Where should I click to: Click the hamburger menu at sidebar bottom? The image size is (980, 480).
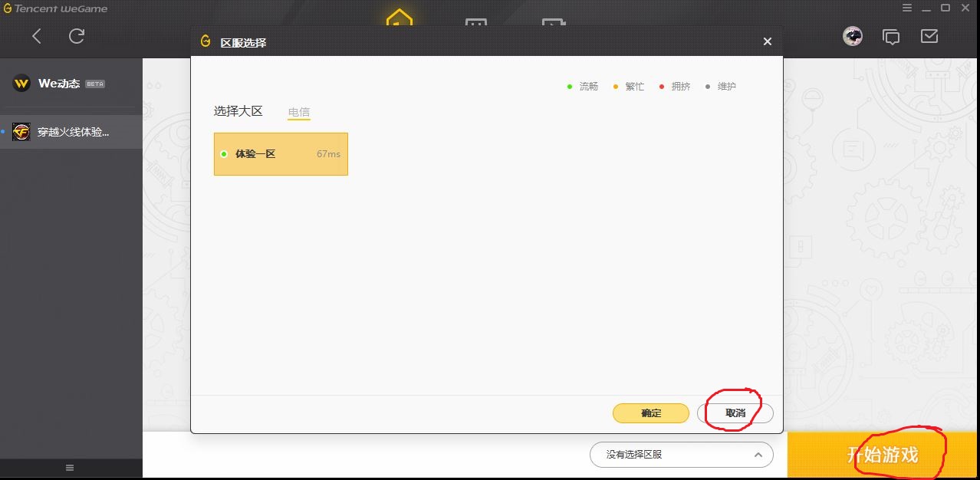(x=70, y=468)
